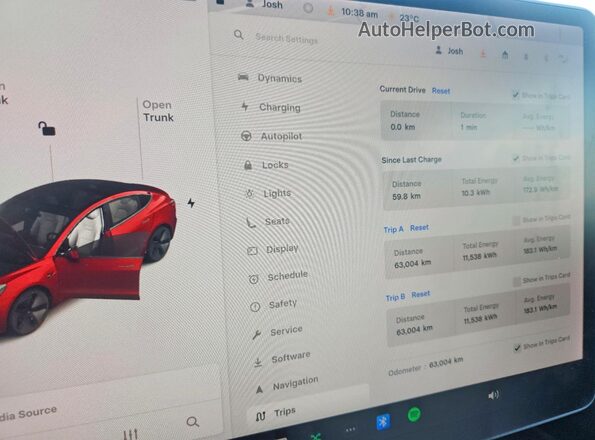Tap the Service wrench icon in sidebar
Viewport: 595px width, 440px height.
pos(257,334)
